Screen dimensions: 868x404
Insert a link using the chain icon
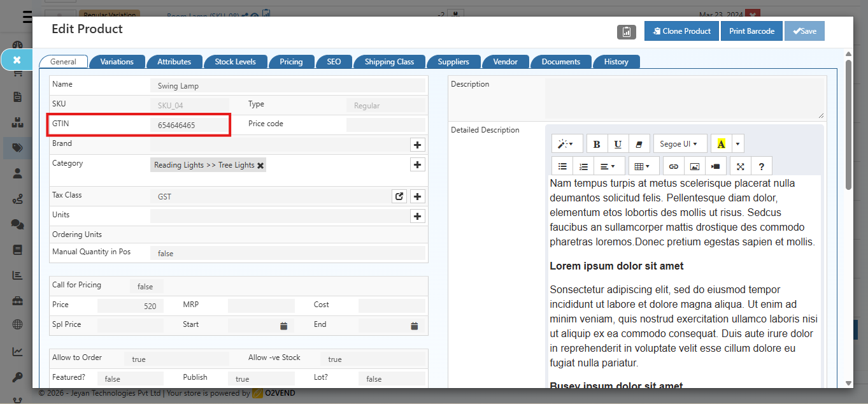point(673,166)
